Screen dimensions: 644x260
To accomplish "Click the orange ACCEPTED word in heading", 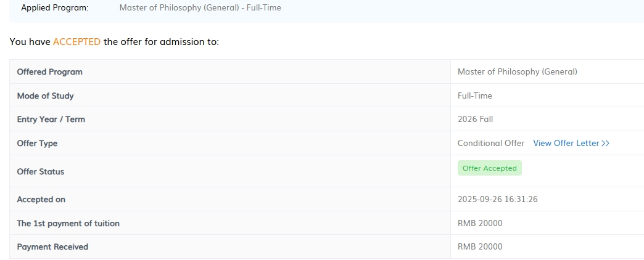I will coord(76,42).
